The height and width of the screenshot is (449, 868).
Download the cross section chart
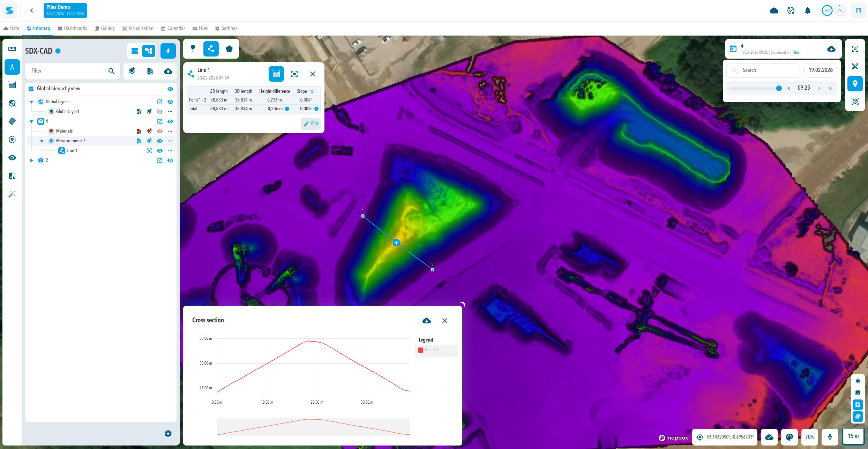[426, 321]
